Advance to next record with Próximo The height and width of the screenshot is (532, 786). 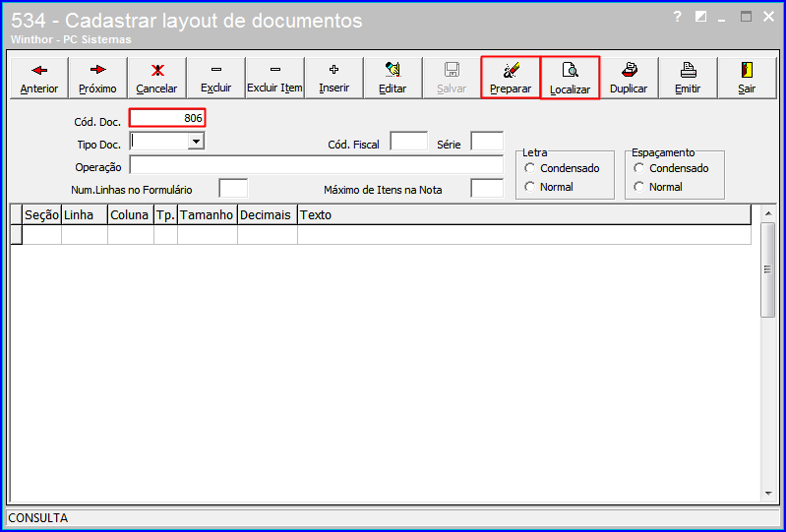coord(97,78)
